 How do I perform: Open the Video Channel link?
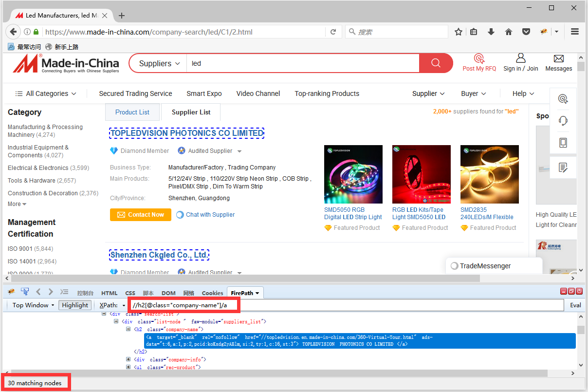pyautogui.click(x=258, y=93)
